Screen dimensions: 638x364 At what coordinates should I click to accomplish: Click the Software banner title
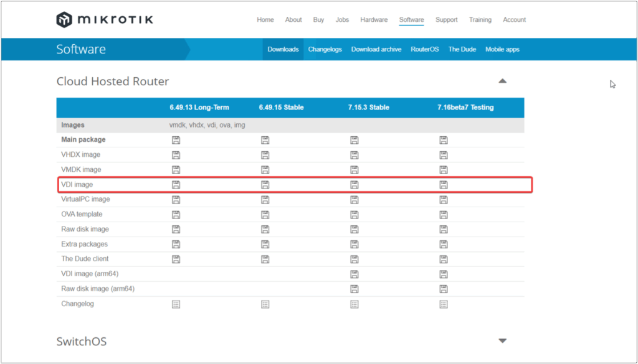(x=81, y=49)
